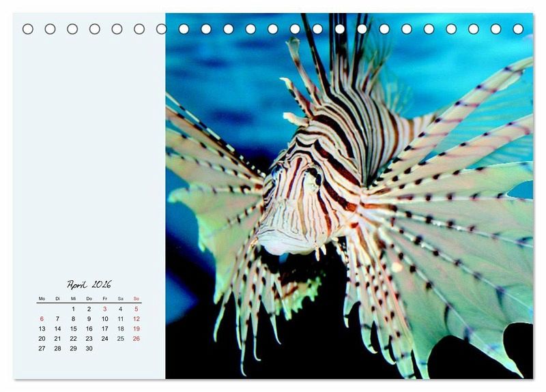This screenshot has width=546, height=392.
Task: Pick date 15 in the calendar grid
Action: pyautogui.click(x=73, y=329)
